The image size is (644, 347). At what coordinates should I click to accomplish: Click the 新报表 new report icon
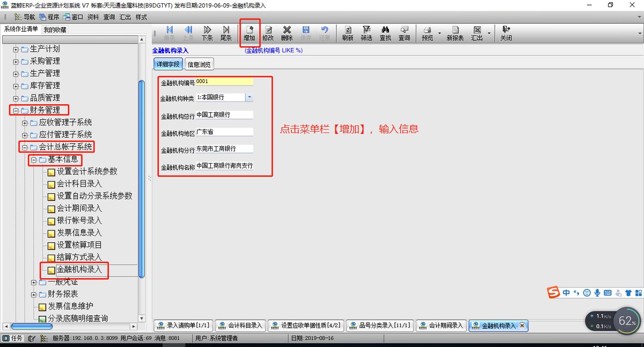[x=455, y=33]
